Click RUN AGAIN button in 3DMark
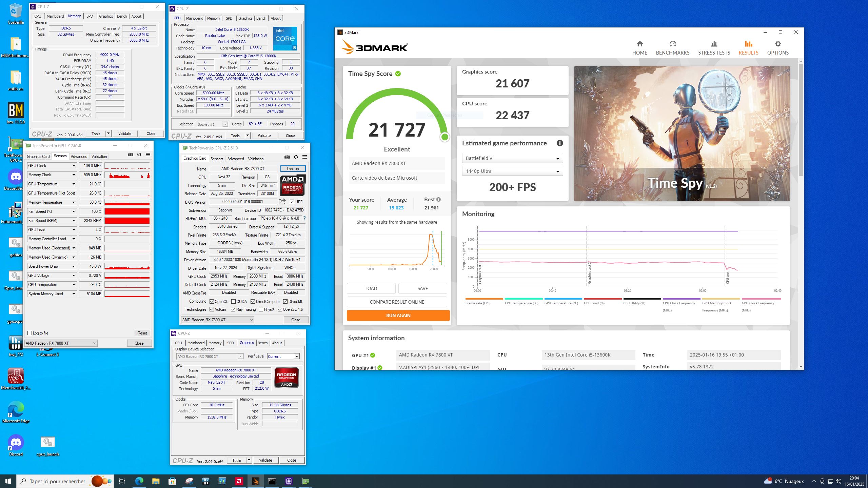The height and width of the screenshot is (488, 868). (x=398, y=315)
